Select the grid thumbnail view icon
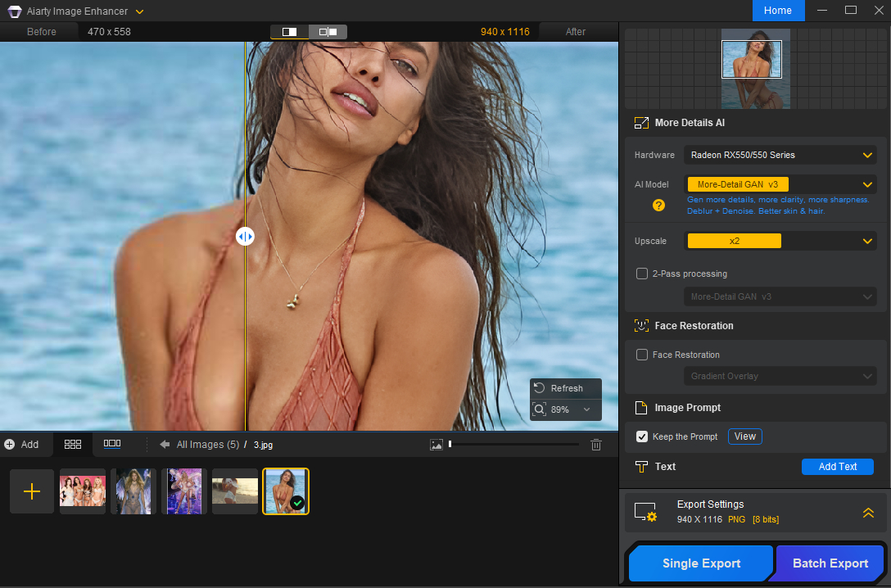The height and width of the screenshot is (588, 891). coord(73,444)
